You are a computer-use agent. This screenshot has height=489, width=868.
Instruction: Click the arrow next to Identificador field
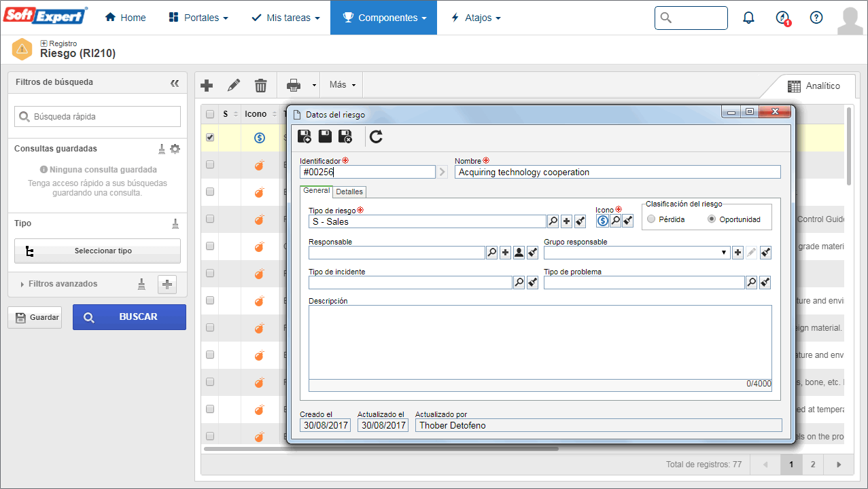[x=442, y=173]
